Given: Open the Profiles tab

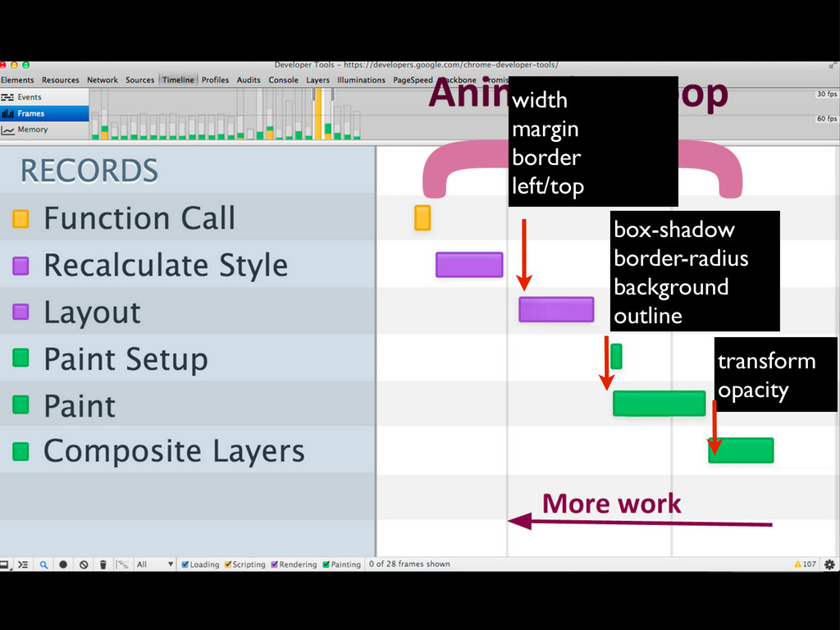Looking at the screenshot, I should tap(215, 80).
